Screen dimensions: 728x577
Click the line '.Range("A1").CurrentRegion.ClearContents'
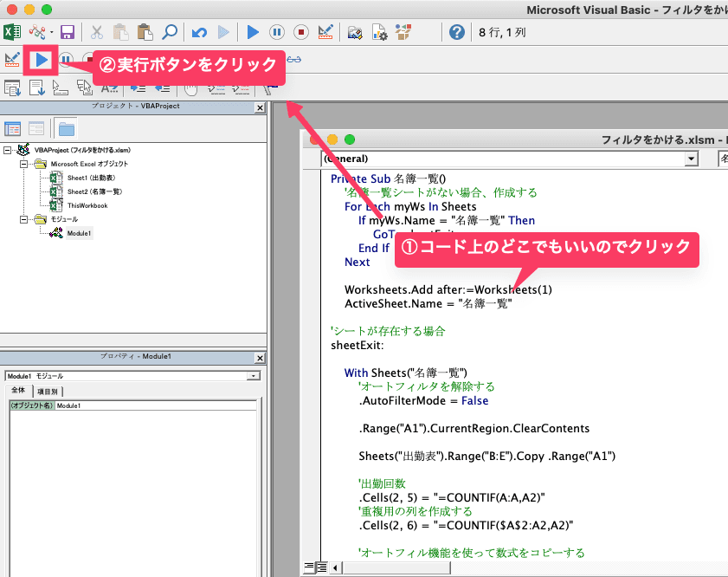[x=474, y=428]
